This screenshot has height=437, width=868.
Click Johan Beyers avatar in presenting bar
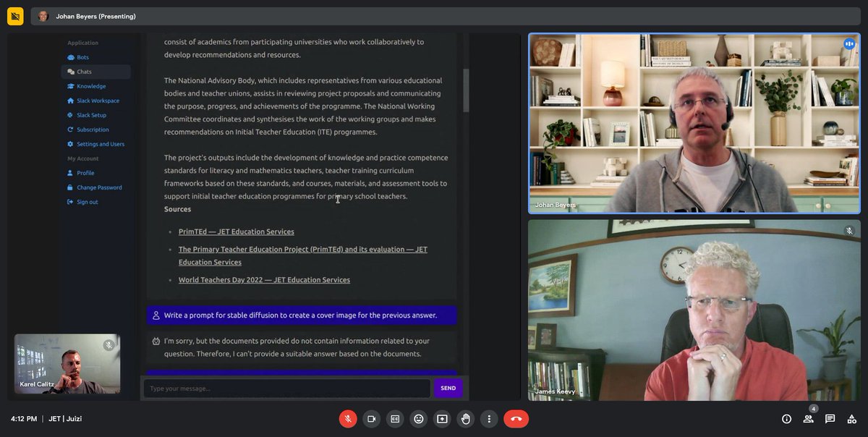coord(43,16)
